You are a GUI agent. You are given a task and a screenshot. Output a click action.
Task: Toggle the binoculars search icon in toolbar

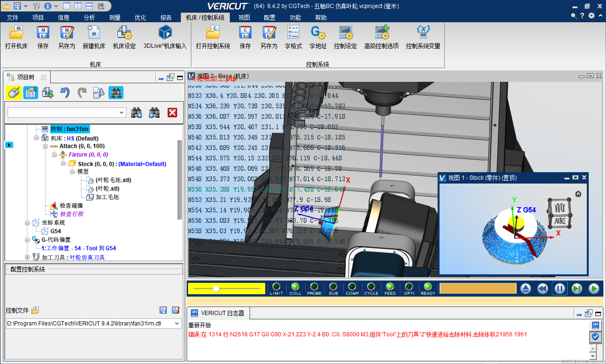116,93
